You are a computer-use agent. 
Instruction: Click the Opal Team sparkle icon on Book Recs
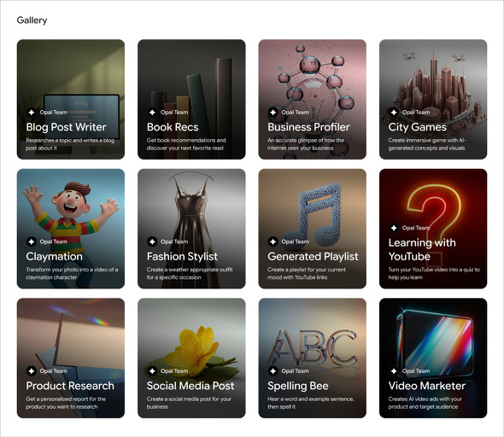(152, 113)
